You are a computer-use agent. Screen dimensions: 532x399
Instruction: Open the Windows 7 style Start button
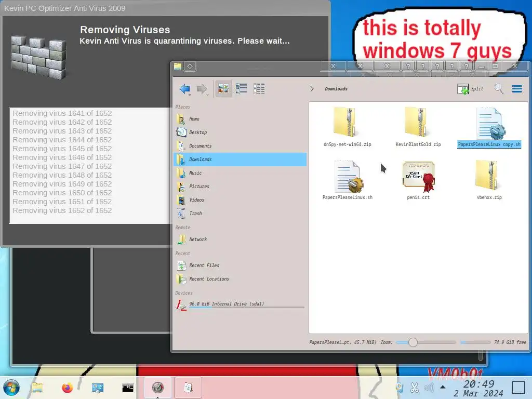(11, 388)
